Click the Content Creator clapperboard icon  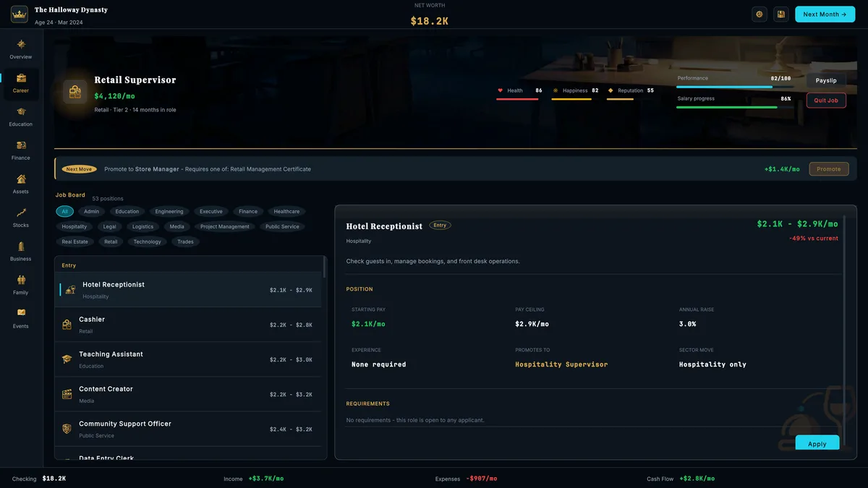[67, 394]
